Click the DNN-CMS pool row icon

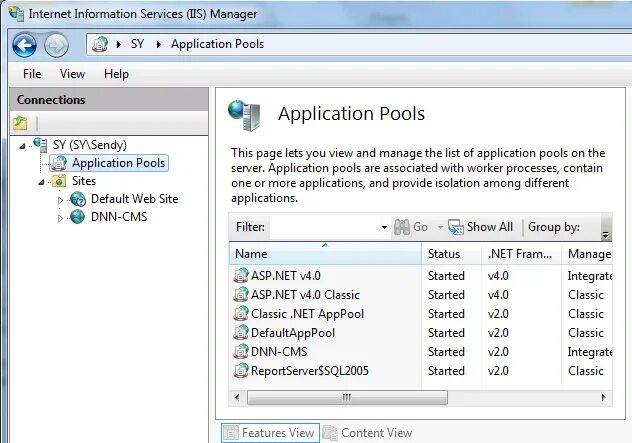pos(241,351)
